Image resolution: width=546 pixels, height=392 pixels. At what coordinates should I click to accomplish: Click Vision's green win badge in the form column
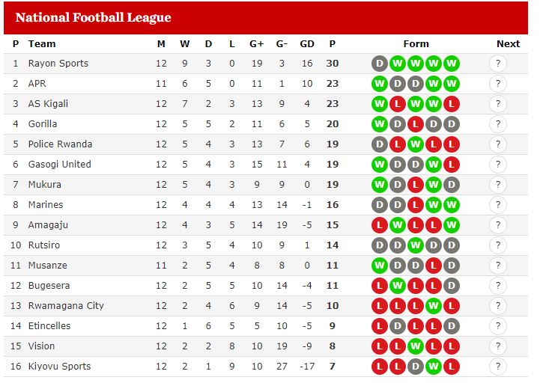coord(416,346)
